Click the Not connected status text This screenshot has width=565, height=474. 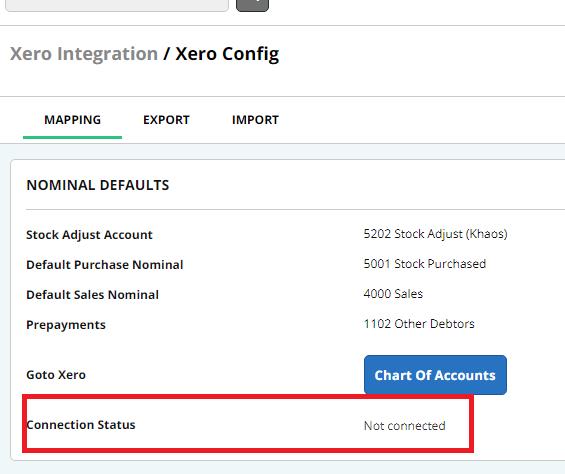[405, 426]
